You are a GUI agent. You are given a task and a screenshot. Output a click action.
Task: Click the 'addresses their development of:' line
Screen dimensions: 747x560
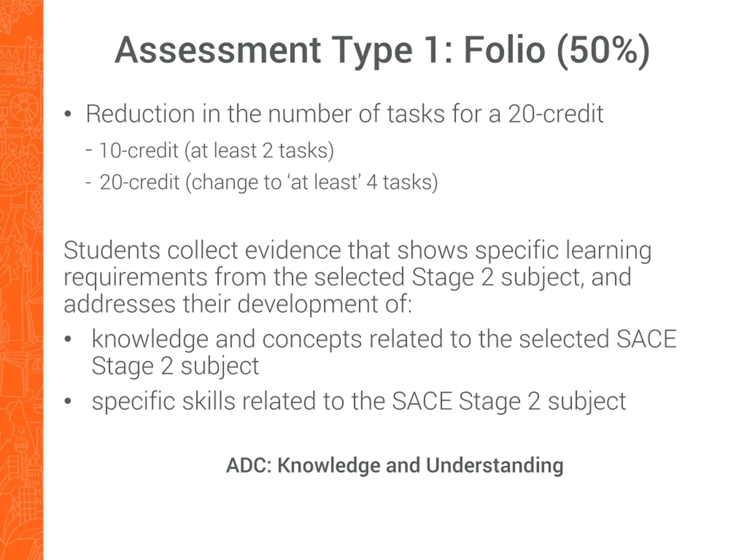pyautogui.click(x=238, y=304)
